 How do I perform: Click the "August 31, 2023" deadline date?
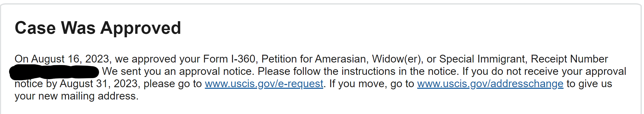coord(98,84)
